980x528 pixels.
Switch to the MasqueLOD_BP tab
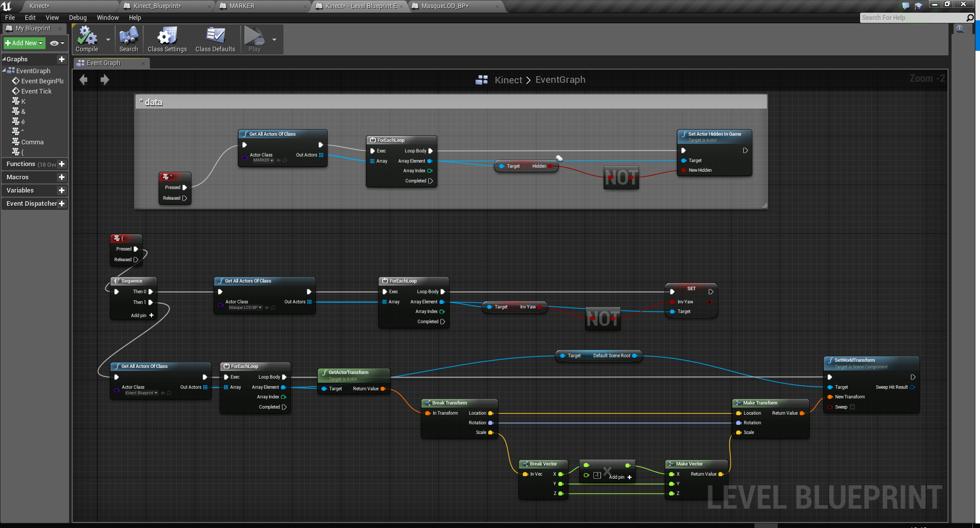coord(455,6)
